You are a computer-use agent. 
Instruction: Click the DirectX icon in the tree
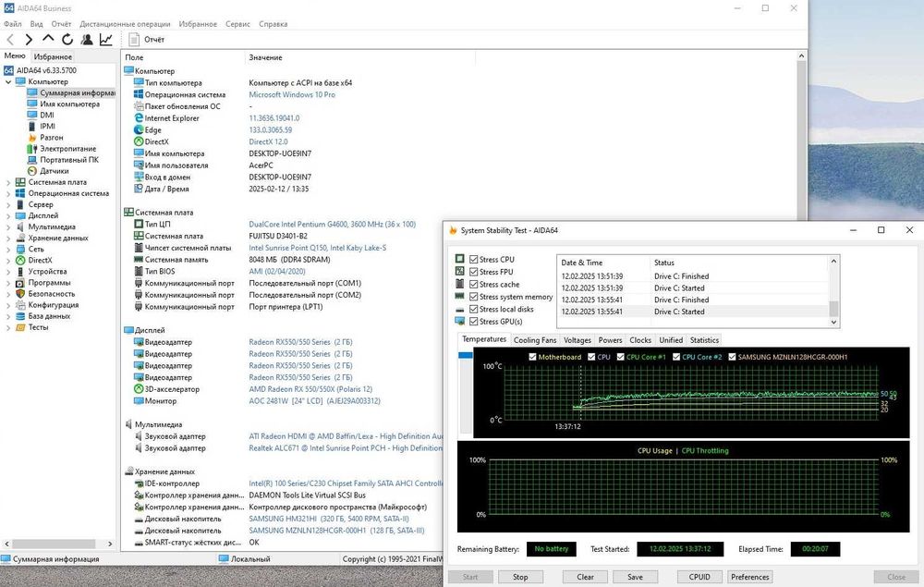tap(20, 260)
